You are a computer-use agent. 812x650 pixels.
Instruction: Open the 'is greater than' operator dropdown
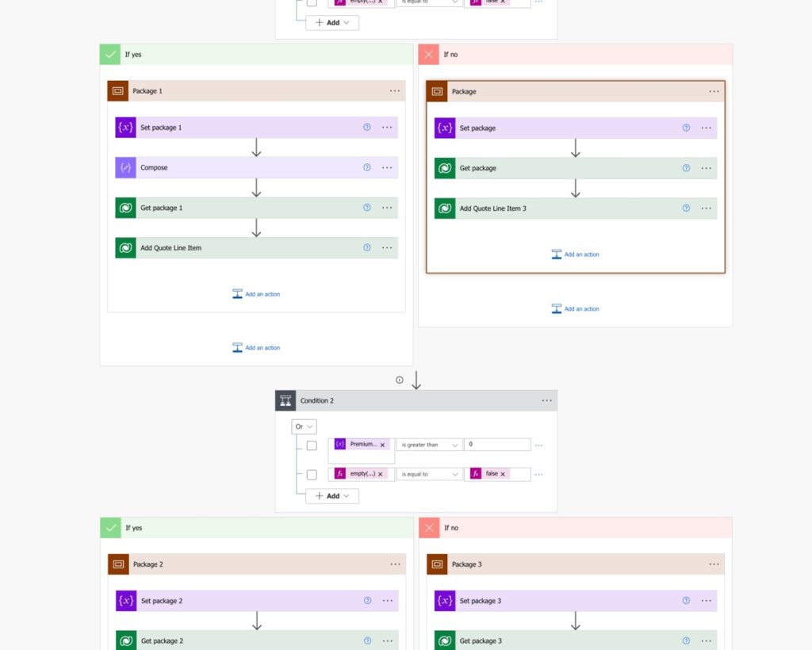pos(429,445)
